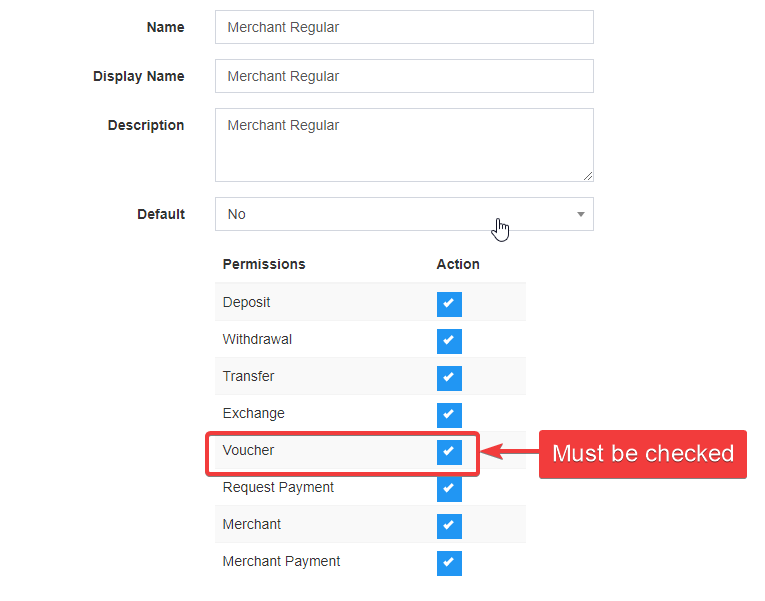Click the Voucher row label
Viewport: 765px width, 601px height.
248,450
